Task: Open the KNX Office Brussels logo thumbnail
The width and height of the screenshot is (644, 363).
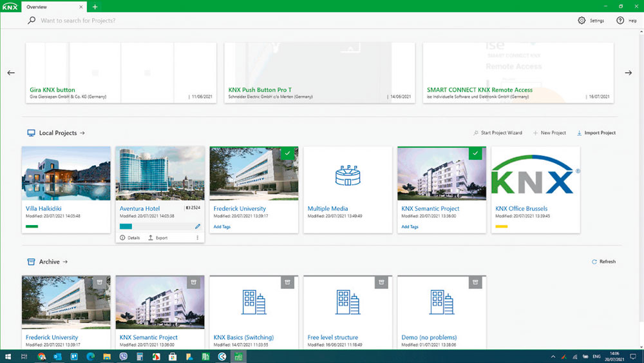Action: pos(536,173)
